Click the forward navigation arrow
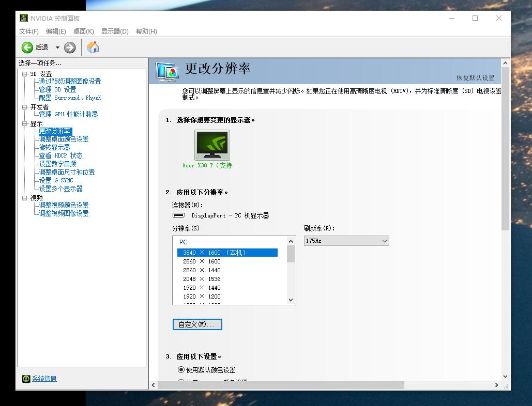Image resolution: width=532 pixels, height=406 pixels. pyautogui.click(x=69, y=47)
